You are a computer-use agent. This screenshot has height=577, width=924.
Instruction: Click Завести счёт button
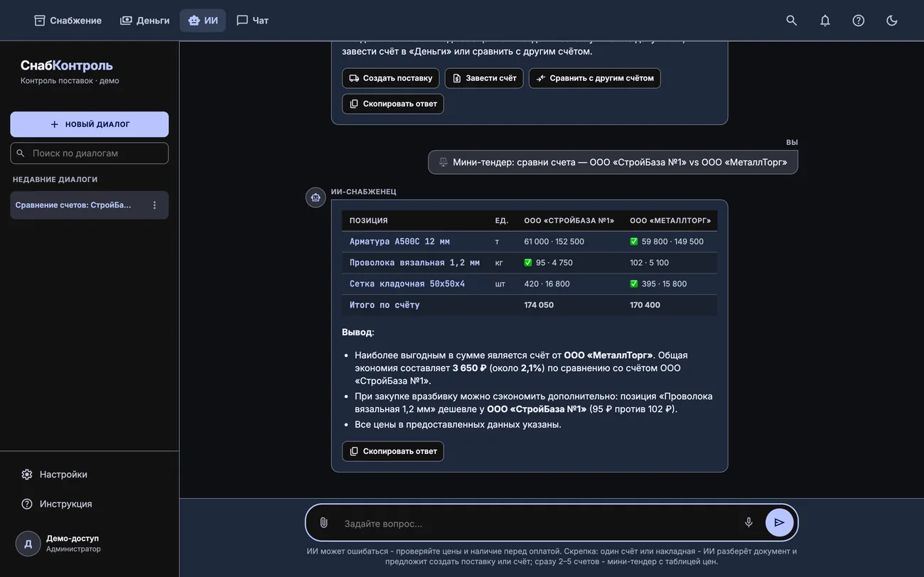pos(484,78)
